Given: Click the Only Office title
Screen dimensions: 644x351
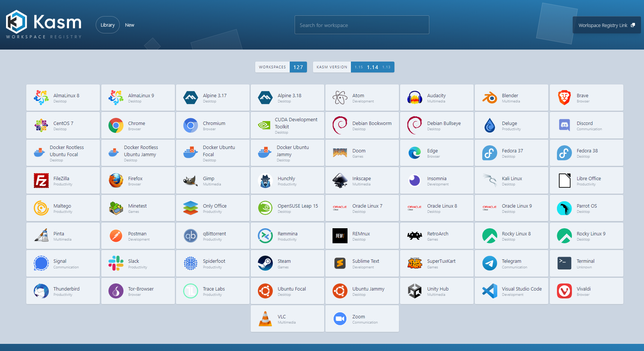Looking at the screenshot, I should (x=215, y=206).
